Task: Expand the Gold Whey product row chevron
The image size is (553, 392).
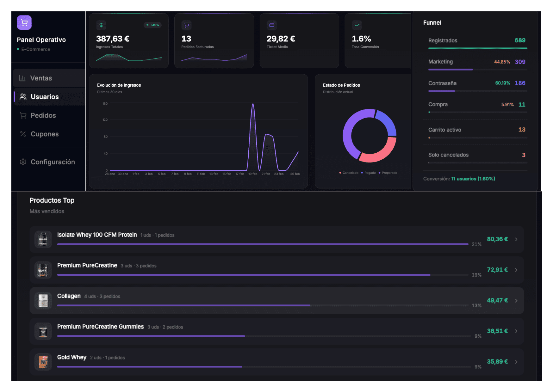Action: click(516, 362)
